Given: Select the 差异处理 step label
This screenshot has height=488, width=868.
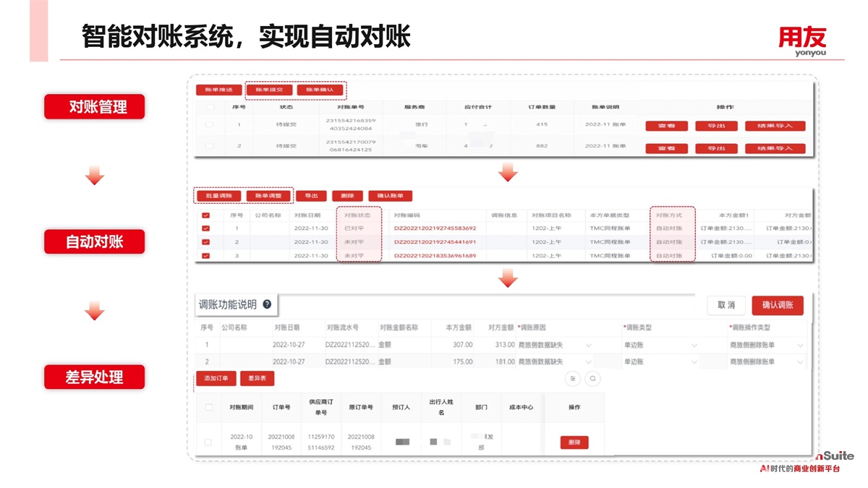Looking at the screenshot, I should pos(95,377).
